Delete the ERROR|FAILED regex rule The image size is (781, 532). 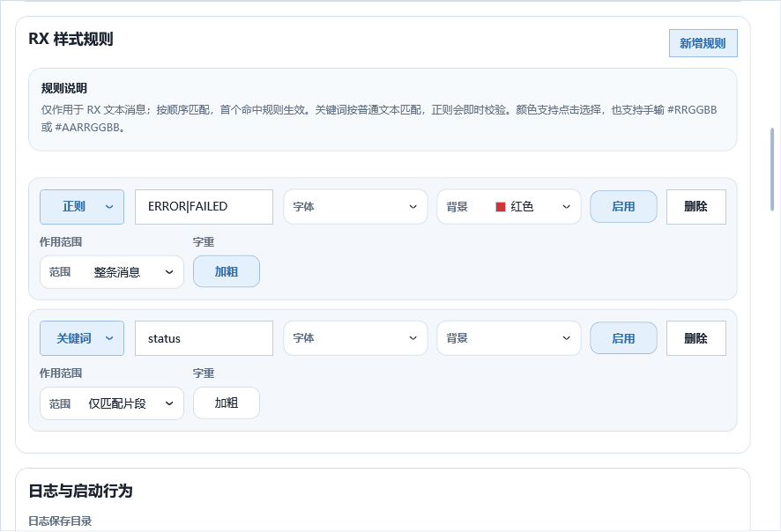695,207
